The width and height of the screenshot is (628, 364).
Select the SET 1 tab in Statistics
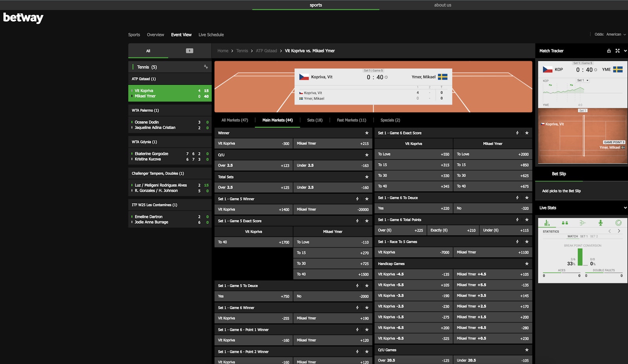(584, 237)
